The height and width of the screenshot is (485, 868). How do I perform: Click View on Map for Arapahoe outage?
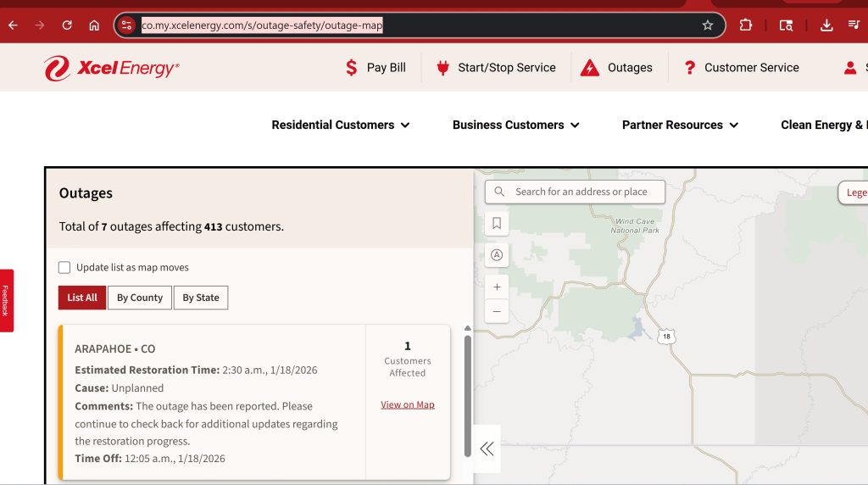tap(408, 404)
